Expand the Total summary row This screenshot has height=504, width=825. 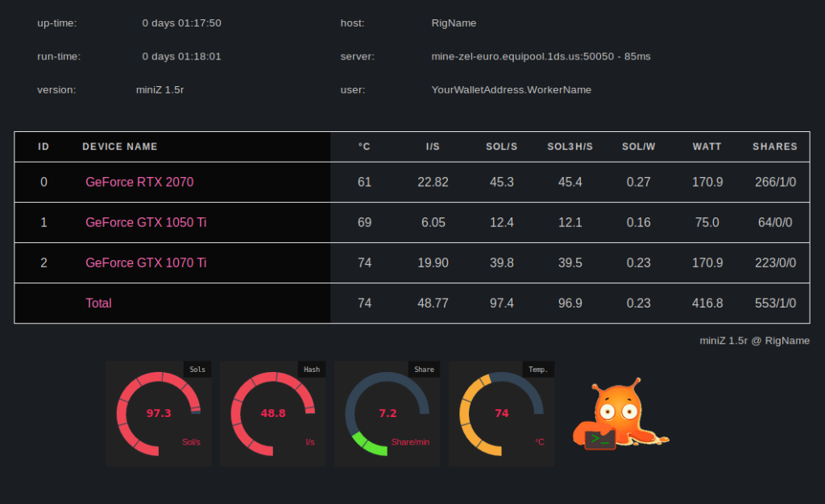98,303
